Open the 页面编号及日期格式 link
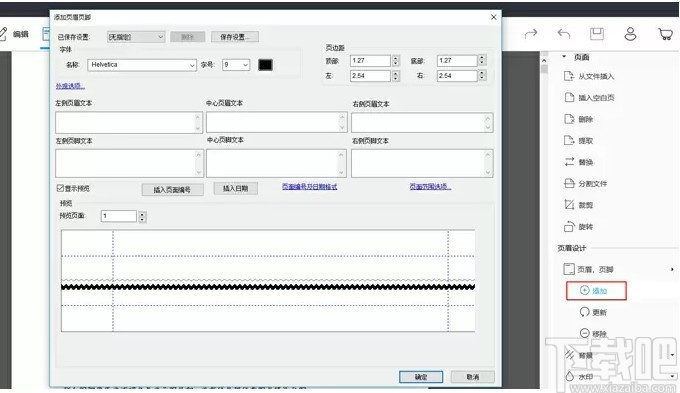 tap(309, 187)
